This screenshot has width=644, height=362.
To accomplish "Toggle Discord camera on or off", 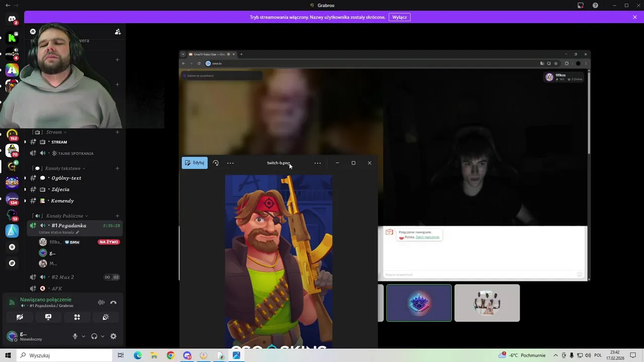I will tap(20, 317).
